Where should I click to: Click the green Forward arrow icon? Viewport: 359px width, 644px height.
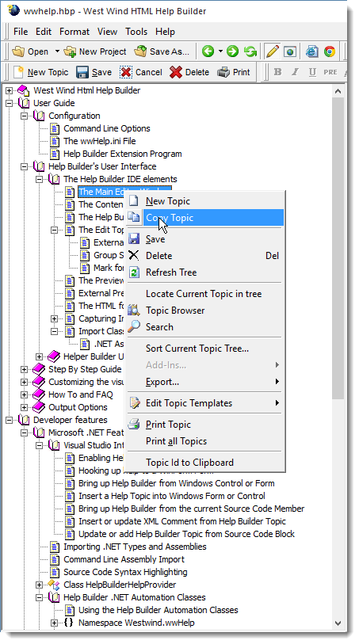coord(232,51)
